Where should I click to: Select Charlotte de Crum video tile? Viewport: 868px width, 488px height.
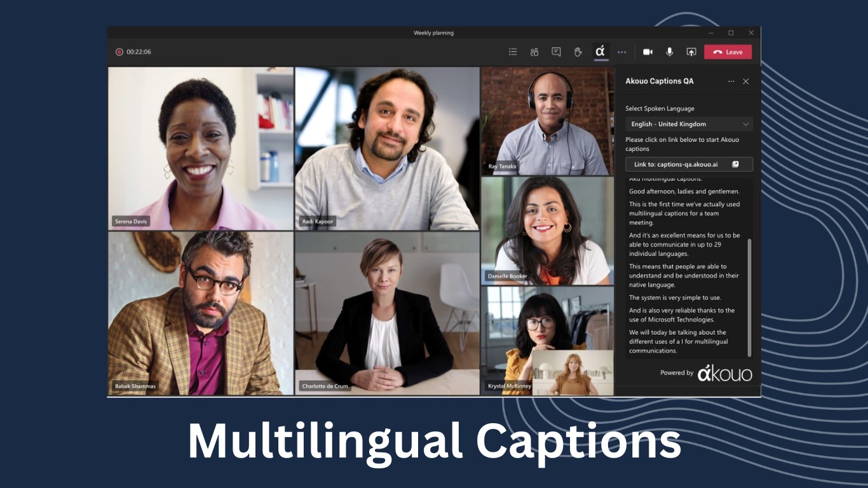tap(387, 313)
